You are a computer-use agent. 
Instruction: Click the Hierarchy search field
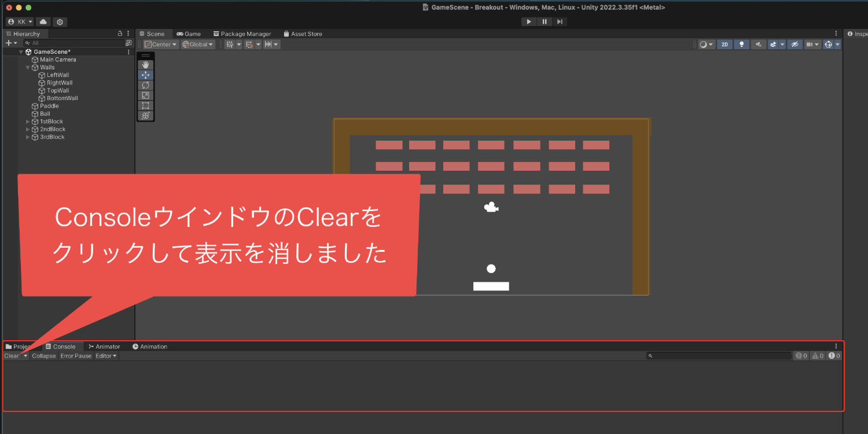(x=73, y=43)
